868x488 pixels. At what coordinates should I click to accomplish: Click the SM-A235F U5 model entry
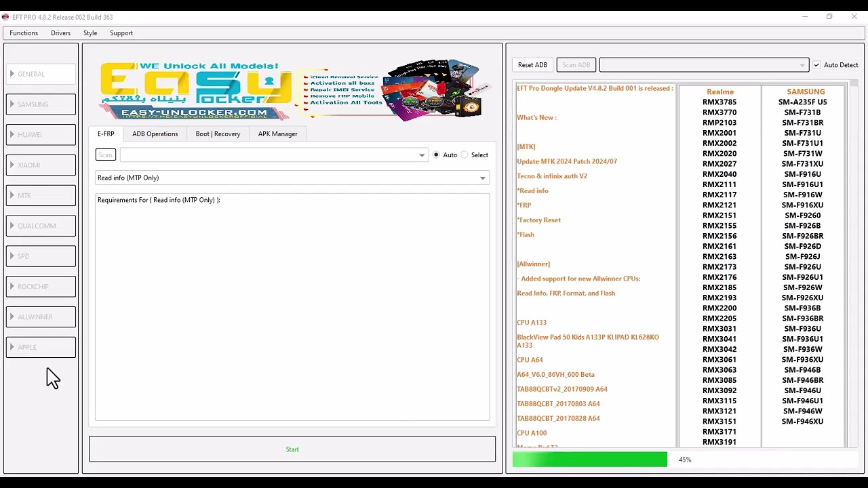tap(803, 102)
